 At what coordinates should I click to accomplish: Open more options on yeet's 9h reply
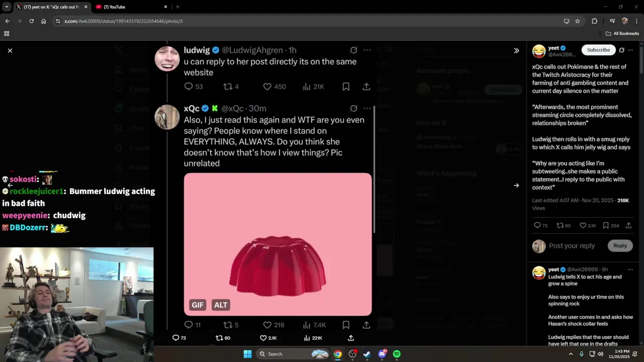[630, 269]
